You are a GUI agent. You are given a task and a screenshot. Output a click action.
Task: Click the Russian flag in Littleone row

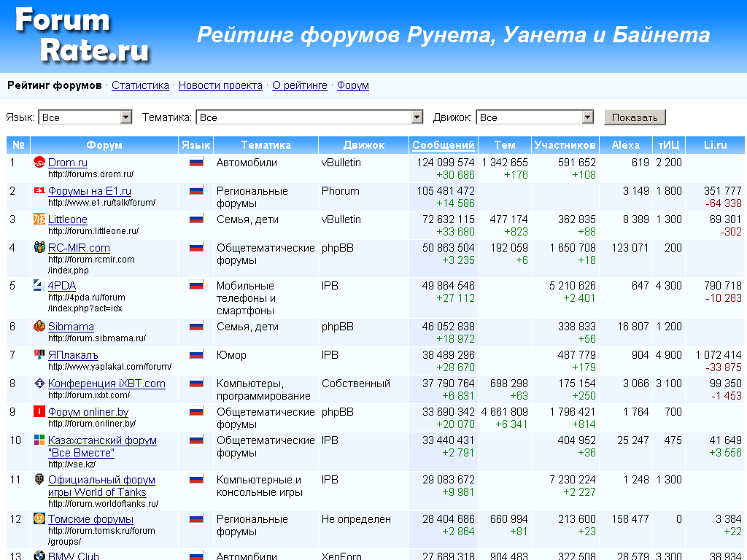196,219
